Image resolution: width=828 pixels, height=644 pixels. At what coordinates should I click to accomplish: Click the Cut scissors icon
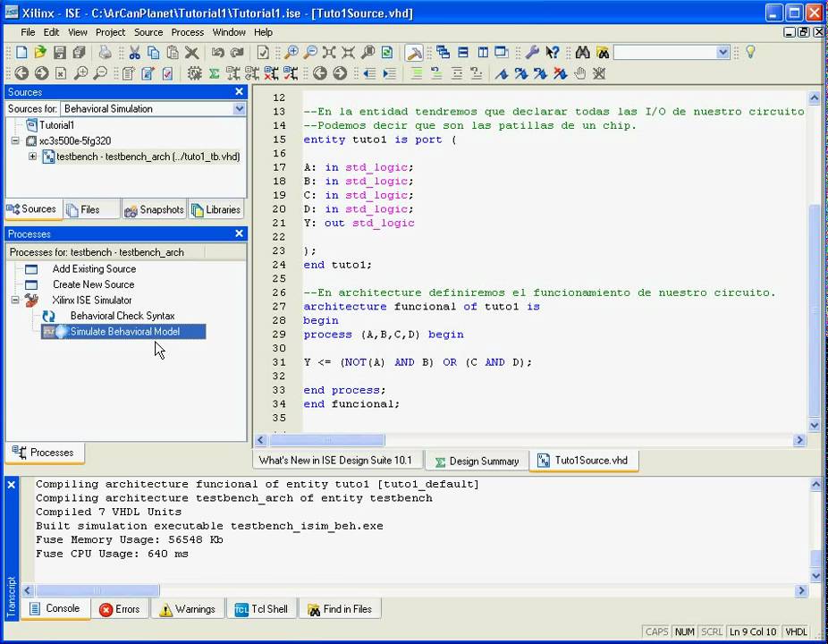pos(135,52)
